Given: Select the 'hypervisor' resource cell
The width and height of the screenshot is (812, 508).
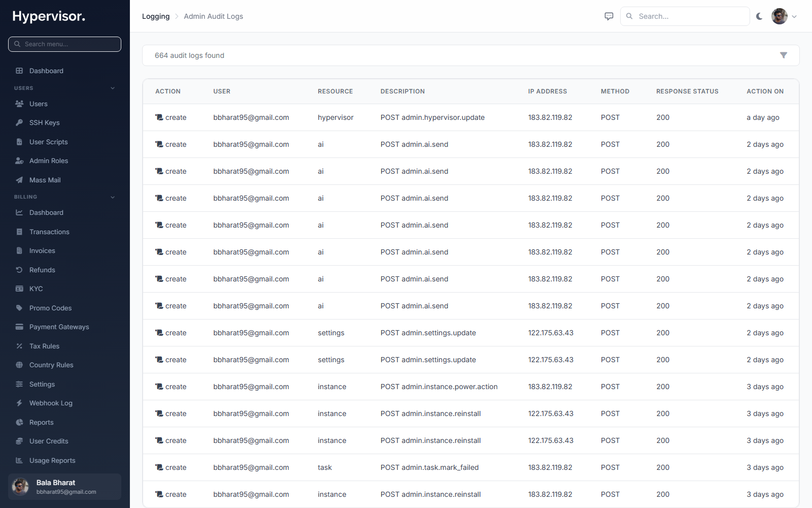Looking at the screenshot, I should (x=335, y=117).
